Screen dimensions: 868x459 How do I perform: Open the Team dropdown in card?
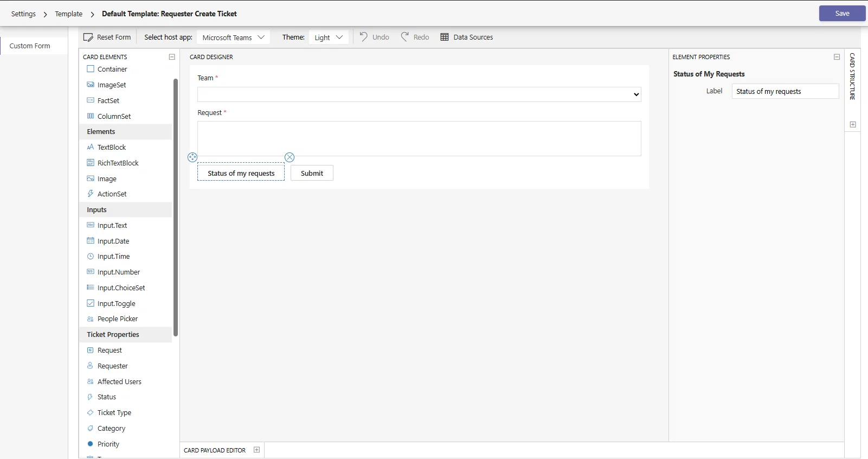pos(419,94)
